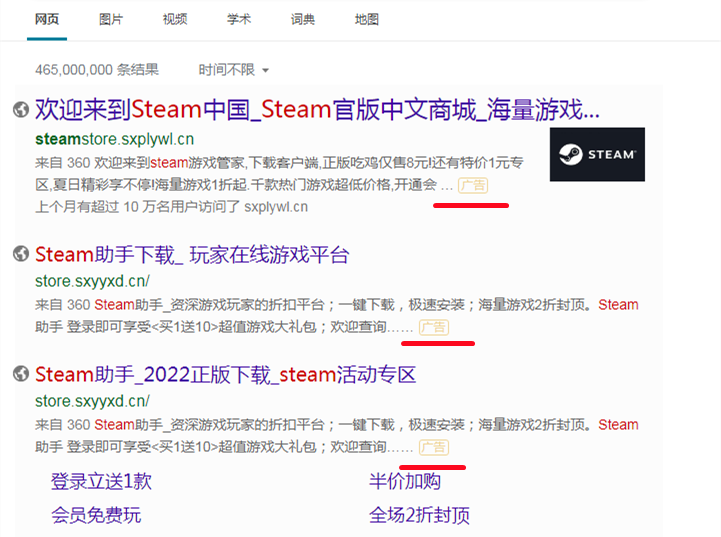Screen dimensions: 721x537
Task: Expand the 时间不限 time filter dropdown
Action: click(x=234, y=70)
